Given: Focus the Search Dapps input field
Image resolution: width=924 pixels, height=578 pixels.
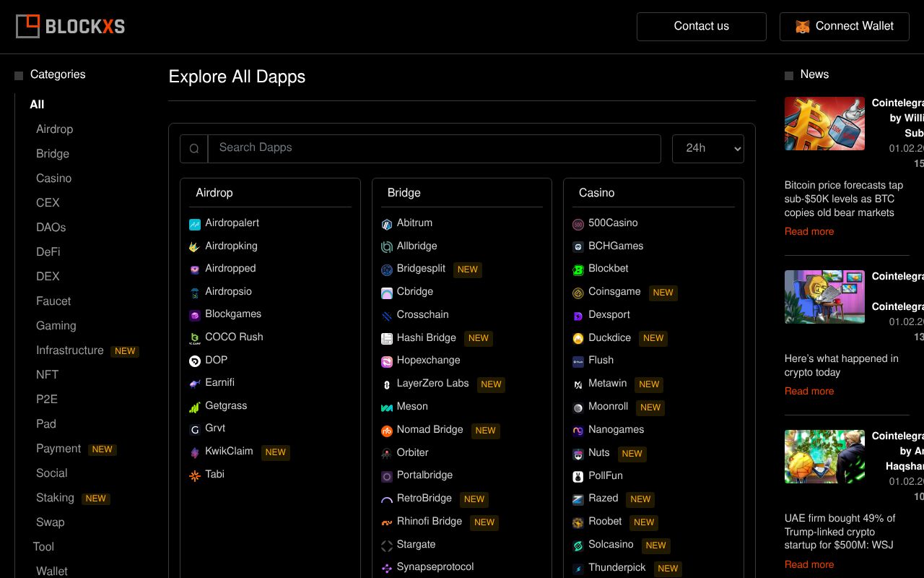Looking at the screenshot, I should [x=434, y=149].
